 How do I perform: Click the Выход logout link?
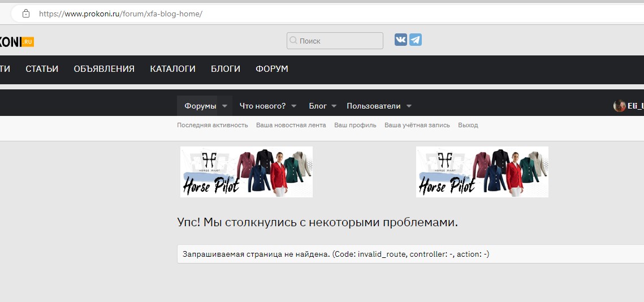point(468,125)
